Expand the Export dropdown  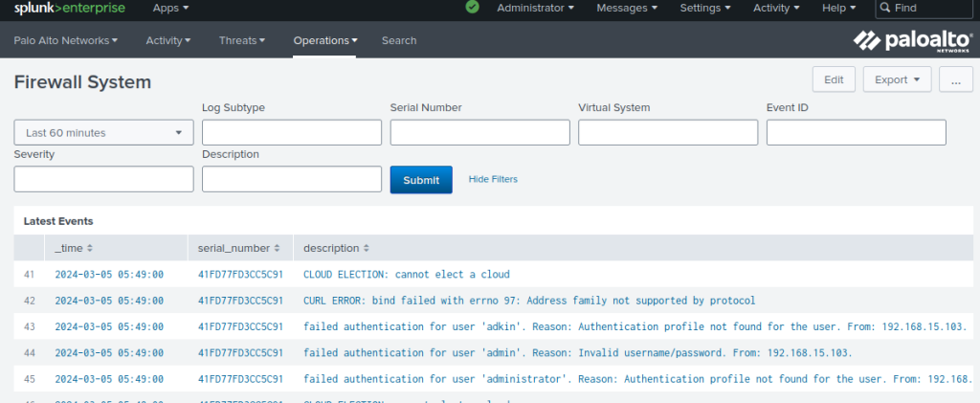tap(898, 79)
